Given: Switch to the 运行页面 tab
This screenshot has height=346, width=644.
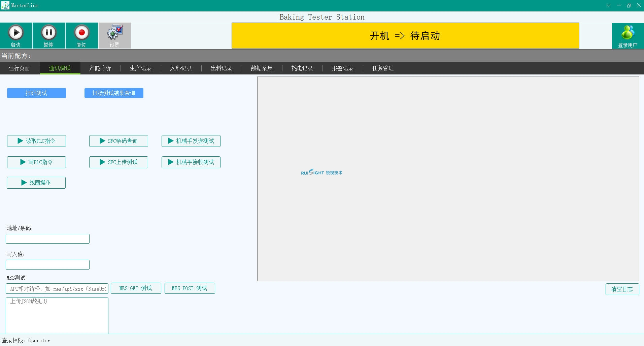Looking at the screenshot, I should click(20, 68).
